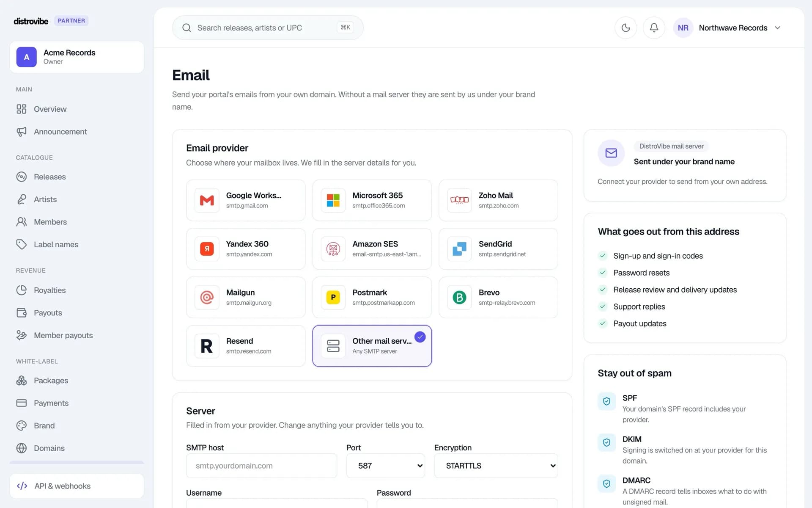Click the Brevo logo icon
Viewport: 812px width, 508px height.
click(459, 297)
